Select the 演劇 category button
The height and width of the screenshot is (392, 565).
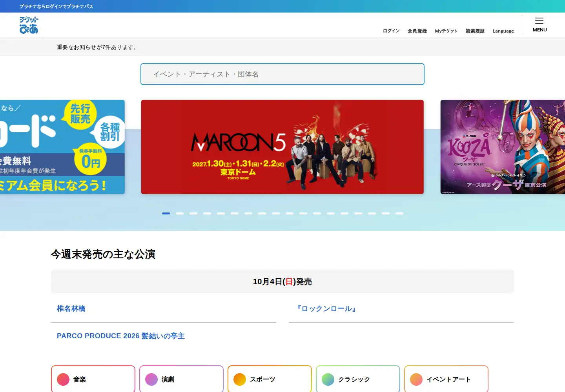(x=181, y=379)
